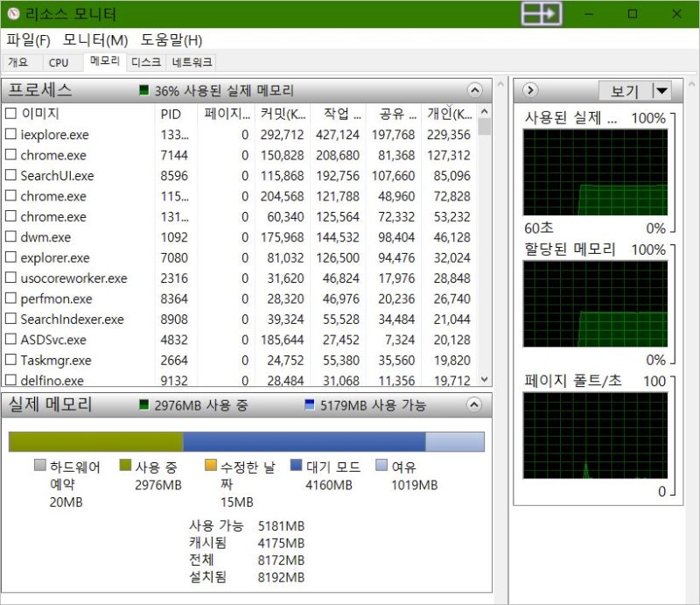Click the 보기 button in graph pane
The height and width of the screenshot is (605, 700).
(626, 91)
